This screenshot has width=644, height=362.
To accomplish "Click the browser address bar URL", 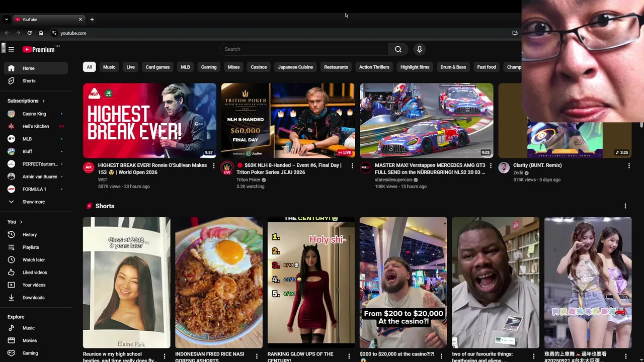I will [x=73, y=33].
